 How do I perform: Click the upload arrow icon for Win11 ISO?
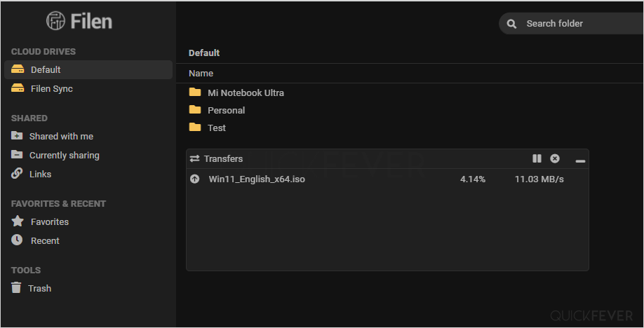[x=195, y=179]
